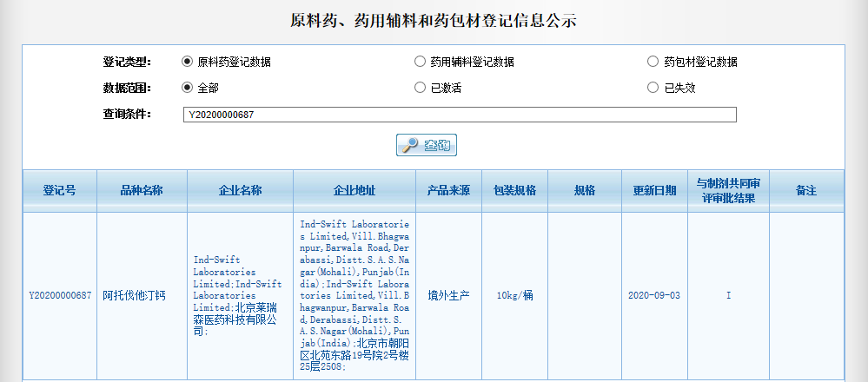Screen dimensions: 868x382
Task: Click the 备注 column header
Action: 806,191
